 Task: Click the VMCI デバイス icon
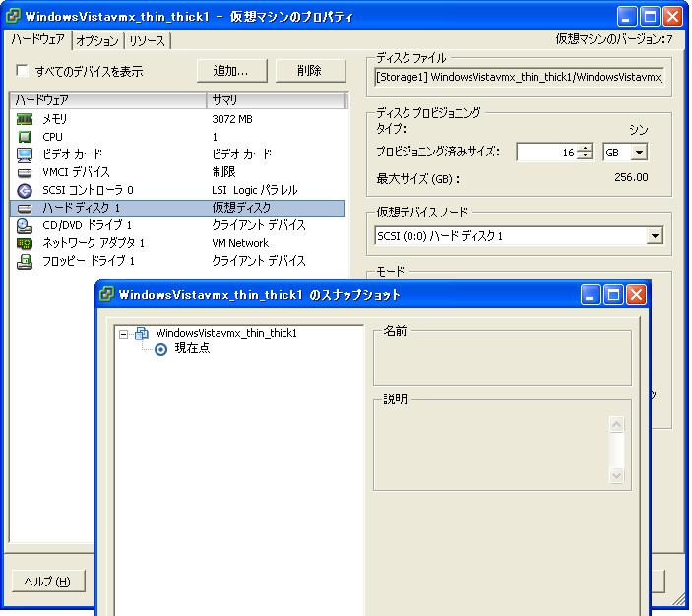point(25,172)
